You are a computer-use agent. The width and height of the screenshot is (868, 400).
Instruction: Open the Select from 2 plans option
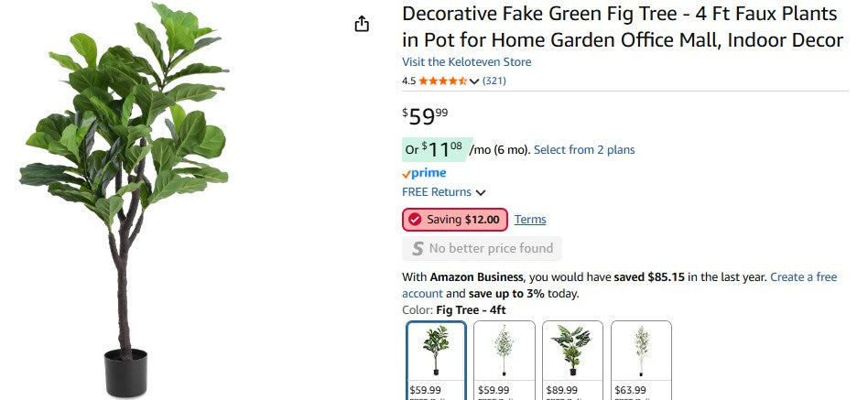pos(584,150)
